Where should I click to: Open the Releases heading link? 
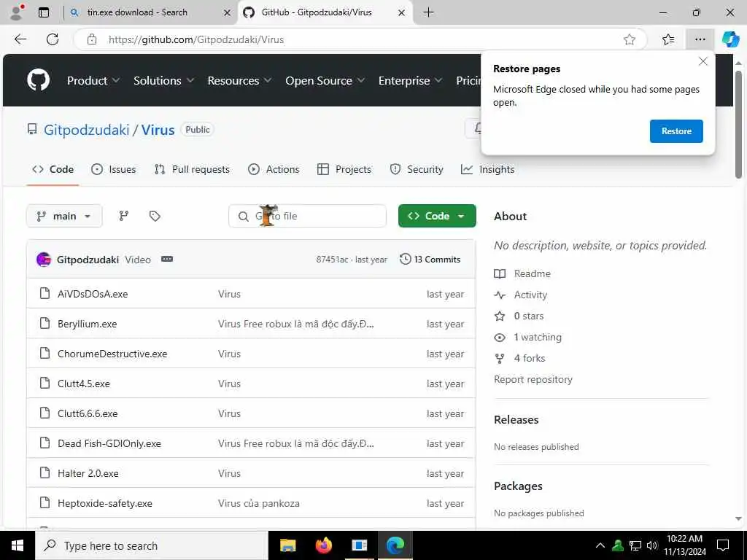pyautogui.click(x=516, y=419)
